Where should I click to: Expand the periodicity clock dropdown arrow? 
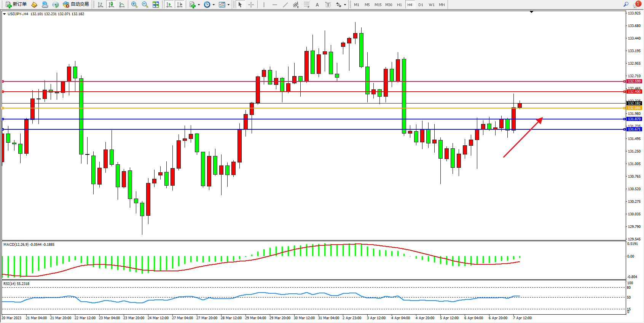(x=214, y=5)
